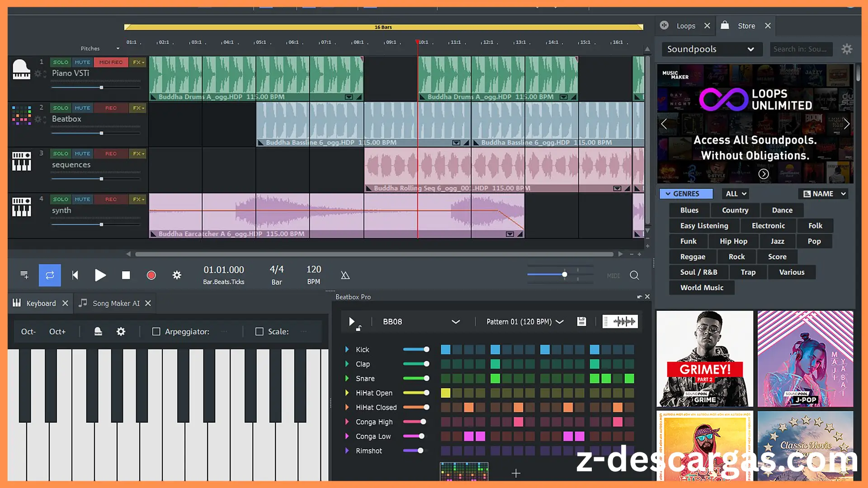Select the Soul / R&B genre
This screenshot has width=868, height=488.
tap(698, 272)
